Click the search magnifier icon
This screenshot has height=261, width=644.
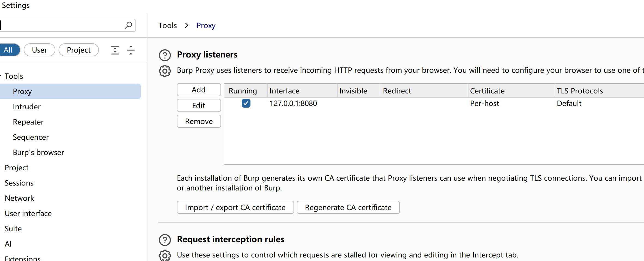coord(128,25)
